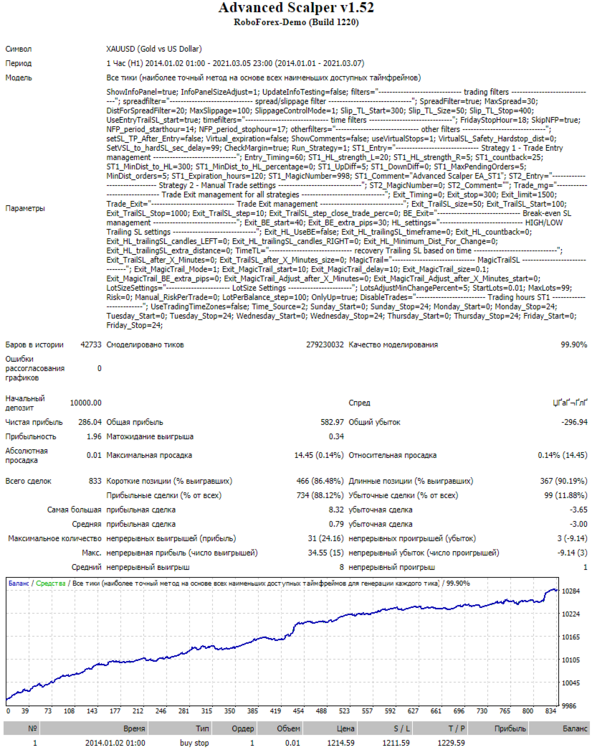592x750 pixels.
Task: Click the 'Баров в истории' label
Action: 34,344
